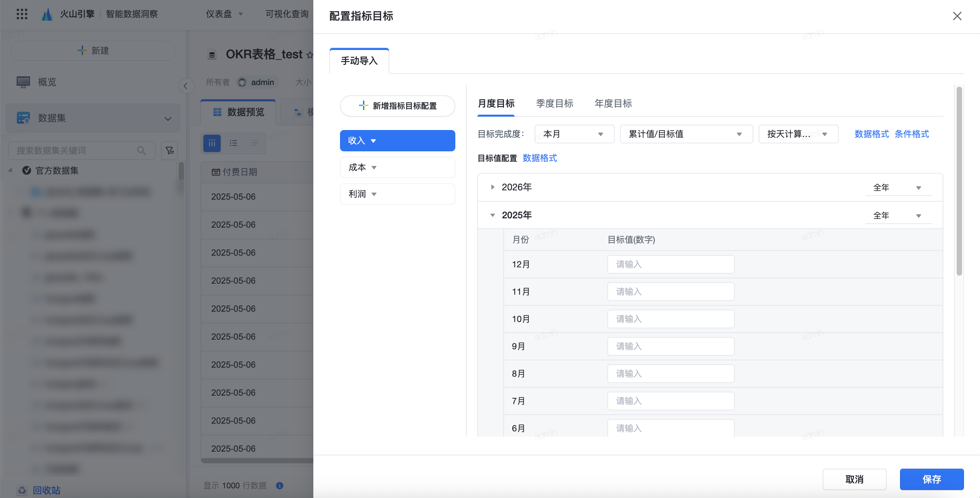
Task: Open the 回收站 link
Action: coord(46,490)
